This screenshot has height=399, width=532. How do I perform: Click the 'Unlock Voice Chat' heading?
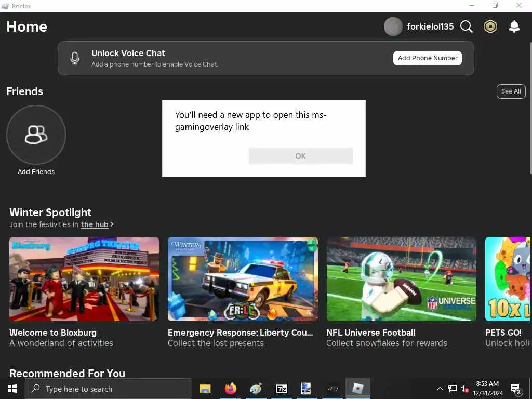[128, 53]
